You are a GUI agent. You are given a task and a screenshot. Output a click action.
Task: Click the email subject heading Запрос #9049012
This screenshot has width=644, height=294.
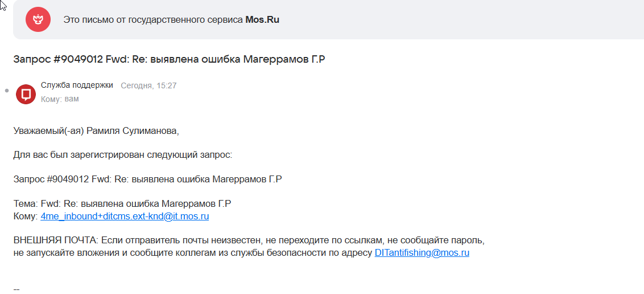click(x=169, y=59)
